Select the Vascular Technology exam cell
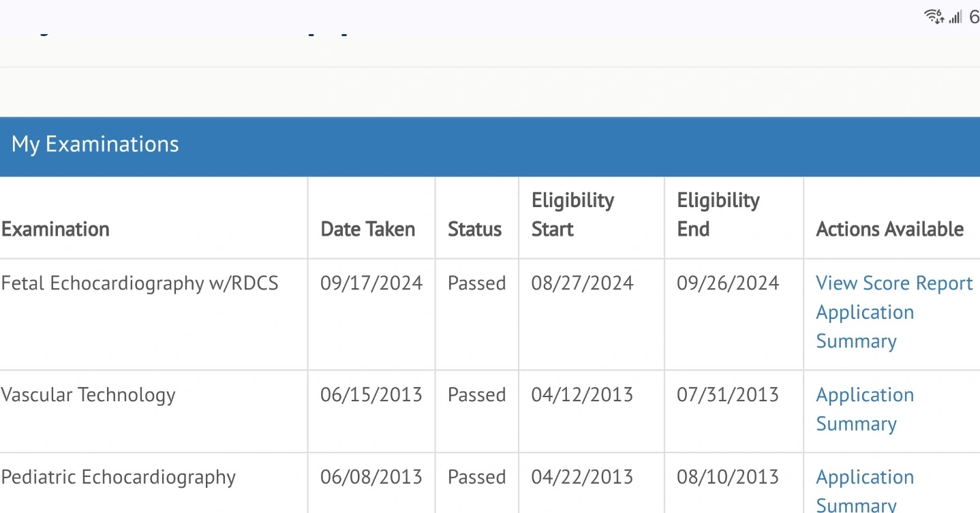 pyautogui.click(x=153, y=411)
